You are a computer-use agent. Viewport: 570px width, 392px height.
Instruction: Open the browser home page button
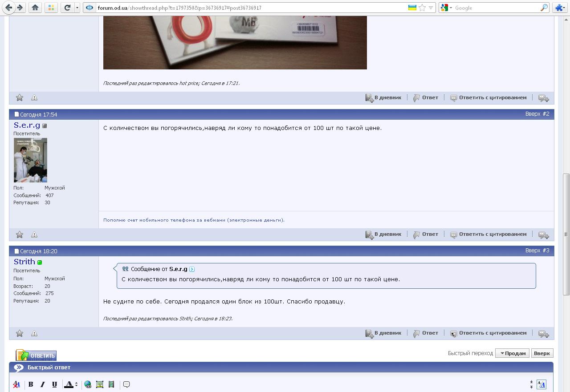pos(35,8)
